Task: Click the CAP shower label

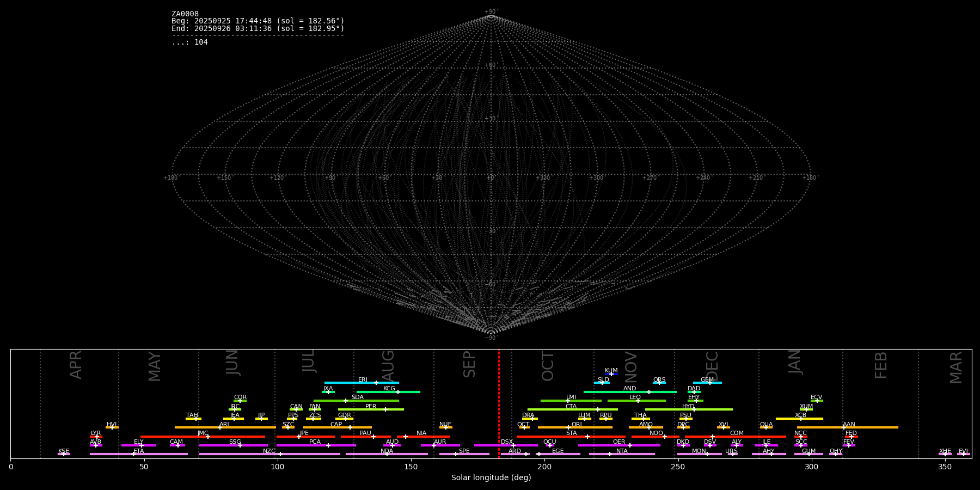Action: click(x=336, y=425)
